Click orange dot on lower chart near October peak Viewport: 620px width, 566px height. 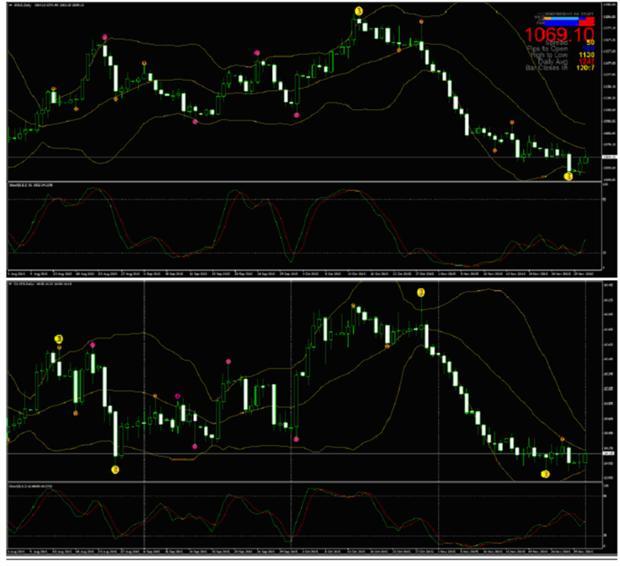pos(387,346)
